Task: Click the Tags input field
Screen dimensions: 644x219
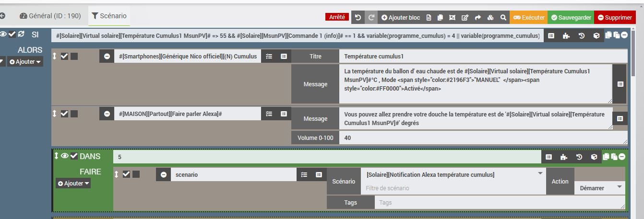Action: coord(500,202)
